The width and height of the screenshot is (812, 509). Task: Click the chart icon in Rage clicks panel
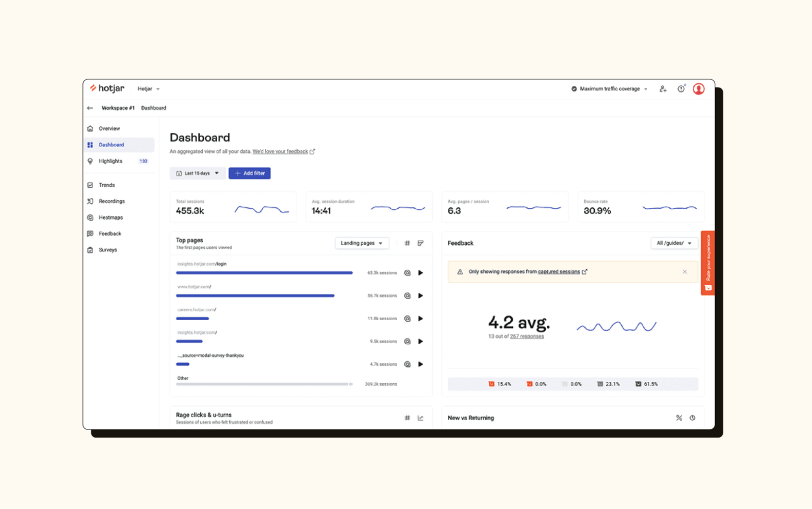click(420, 418)
